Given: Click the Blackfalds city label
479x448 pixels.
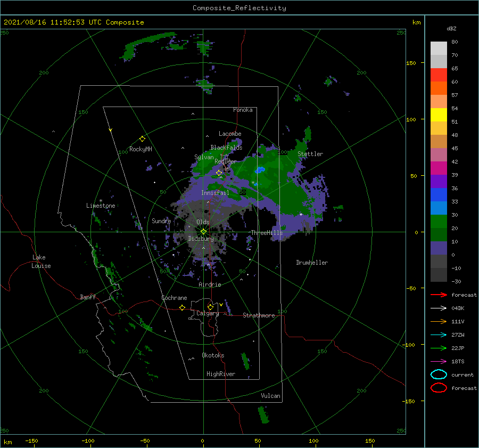Looking at the screenshot, I should point(226,148).
